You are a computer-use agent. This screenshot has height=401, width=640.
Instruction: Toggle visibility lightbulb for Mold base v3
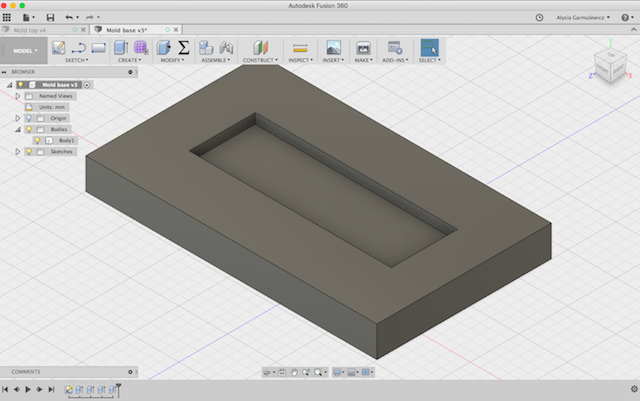[x=20, y=85]
